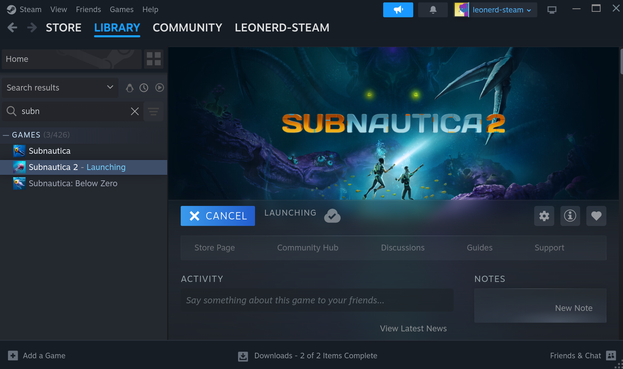Open the Games menu
623x369 pixels.
click(x=121, y=9)
